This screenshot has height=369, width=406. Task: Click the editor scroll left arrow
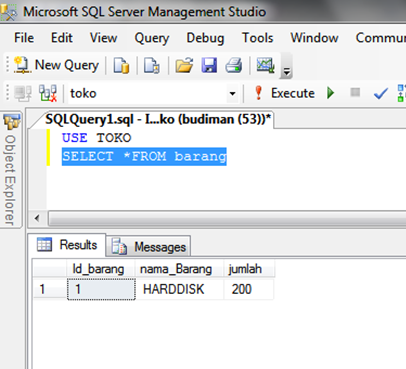(37, 219)
